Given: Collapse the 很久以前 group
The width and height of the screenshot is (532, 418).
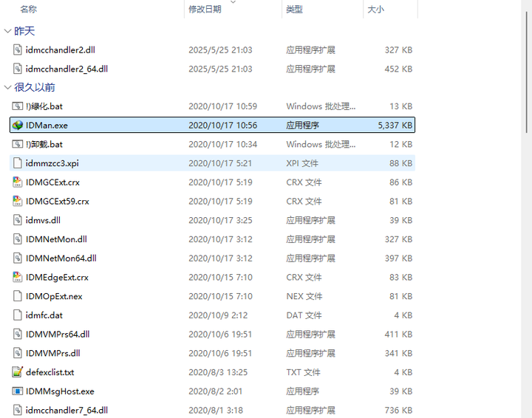Looking at the screenshot, I should [x=7, y=87].
